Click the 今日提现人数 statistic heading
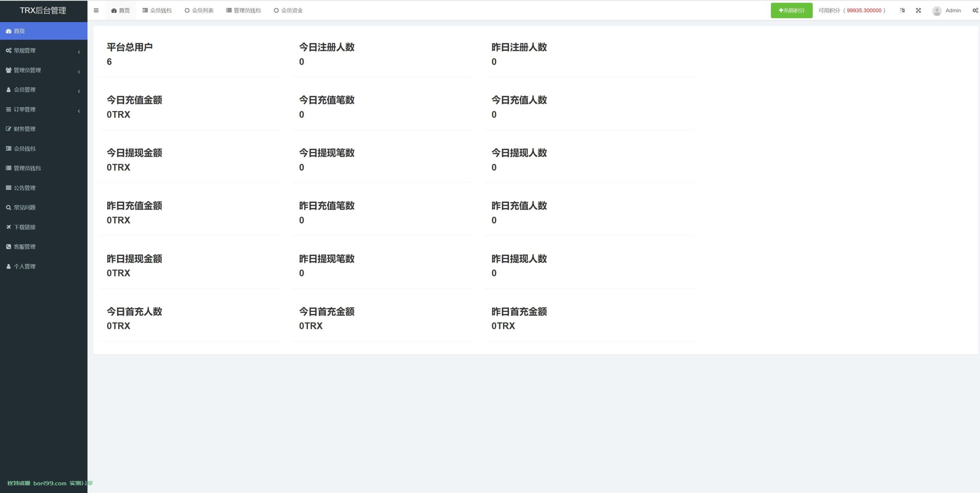Image resolution: width=980 pixels, height=493 pixels. tap(519, 153)
